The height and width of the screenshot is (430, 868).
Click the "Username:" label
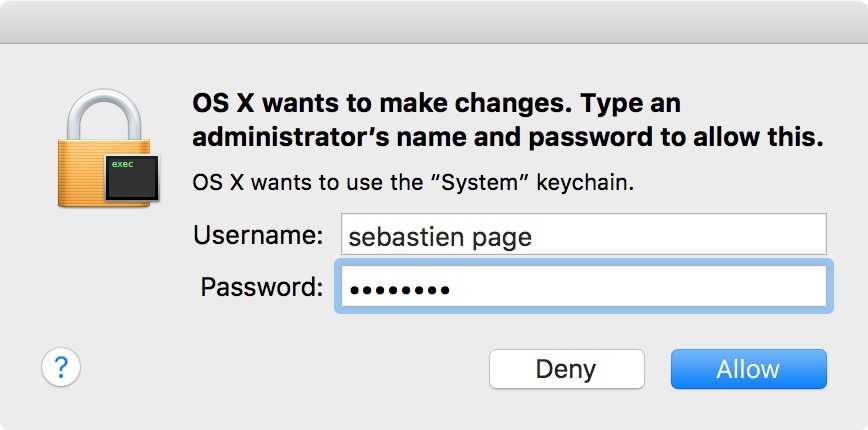coord(258,235)
